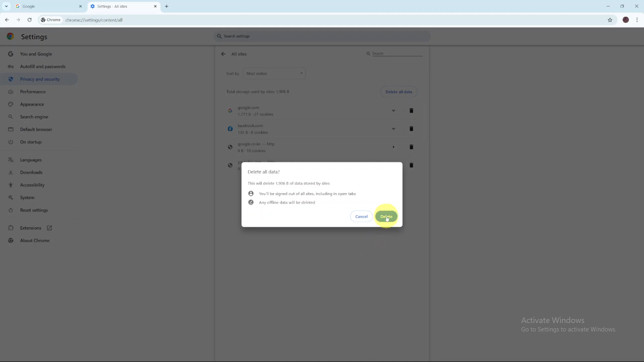Click the Chrome logo beside Settings
The height and width of the screenshot is (362, 644).
pyautogui.click(x=10, y=36)
